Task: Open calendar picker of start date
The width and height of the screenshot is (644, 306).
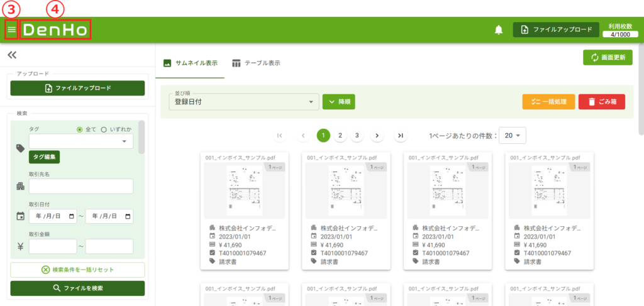Action: pos(72,216)
